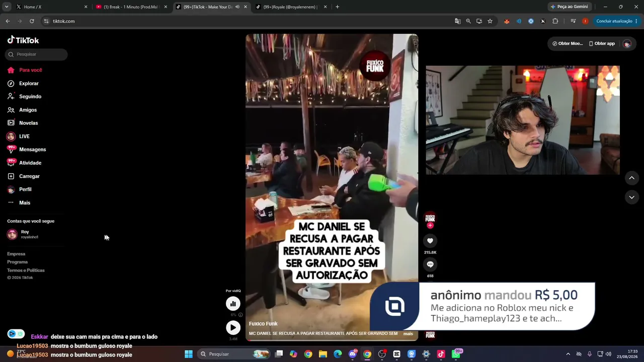
Task: Open the Novelas section
Action: click(x=23, y=123)
